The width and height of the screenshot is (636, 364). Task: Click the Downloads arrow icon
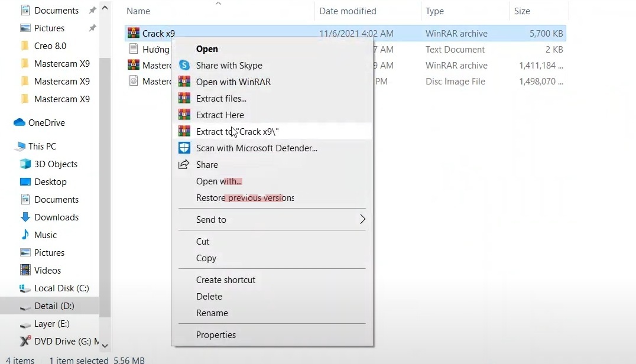click(25, 217)
